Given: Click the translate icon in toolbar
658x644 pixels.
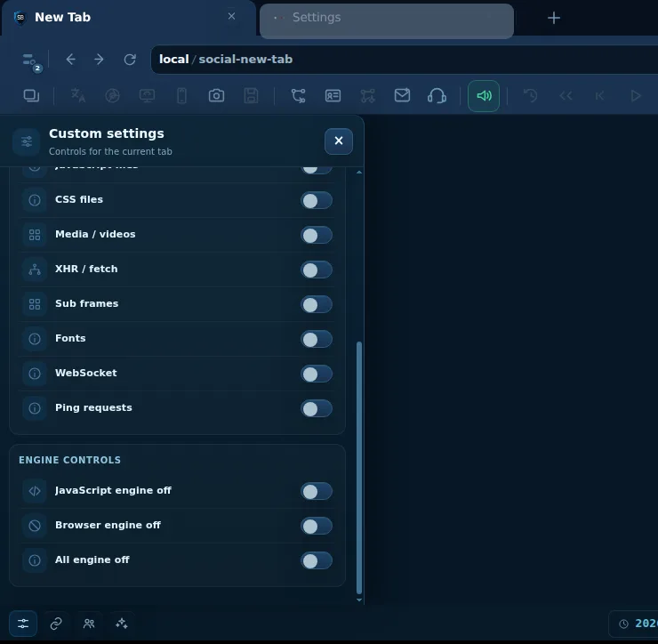Looking at the screenshot, I should [x=78, y=96].
